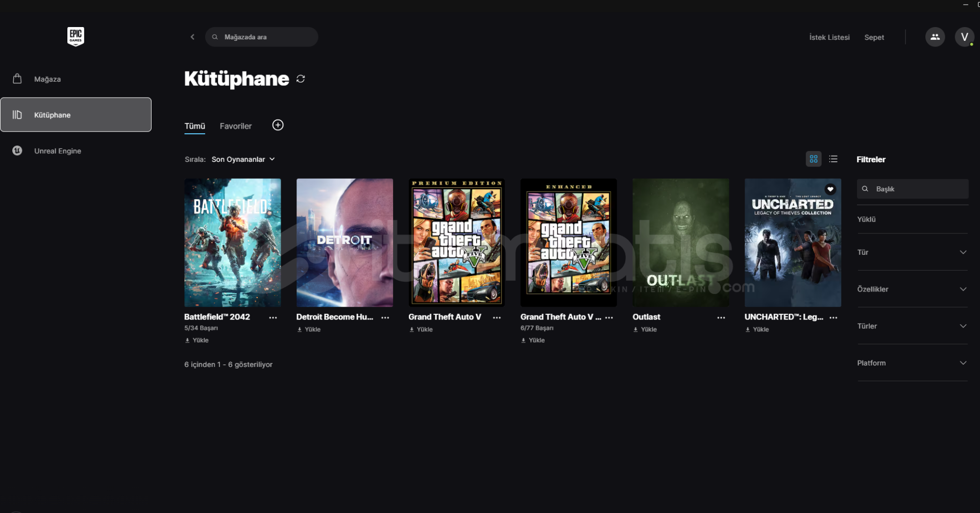Open GTA V Enhanced options menu
980x513 pixels.
609,317
